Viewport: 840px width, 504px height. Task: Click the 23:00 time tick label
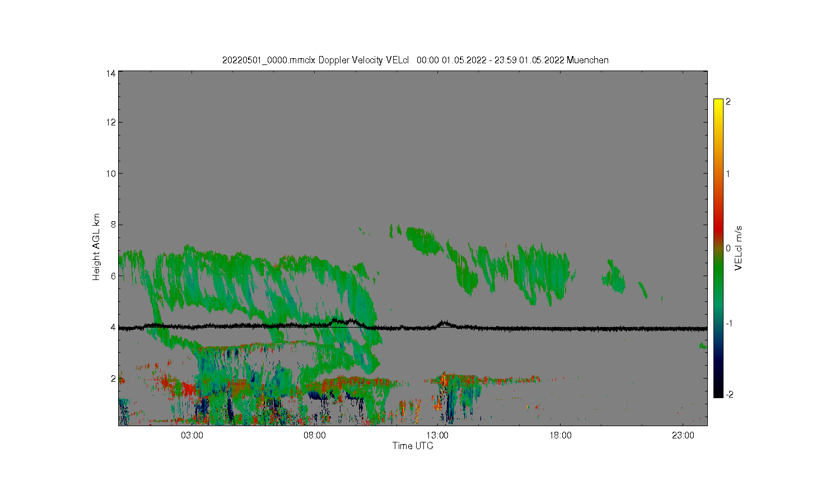click(x=683, y=436)
